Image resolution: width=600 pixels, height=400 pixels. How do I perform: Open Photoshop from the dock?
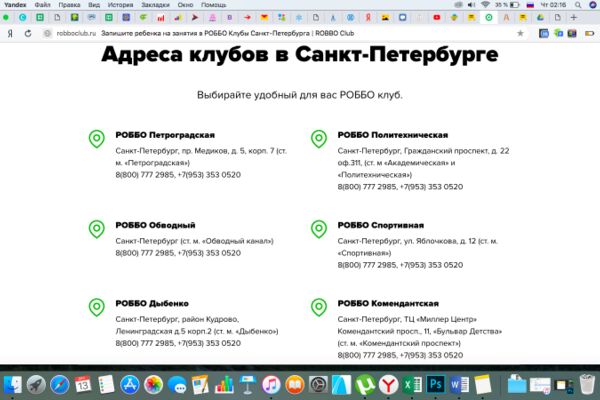435,384
